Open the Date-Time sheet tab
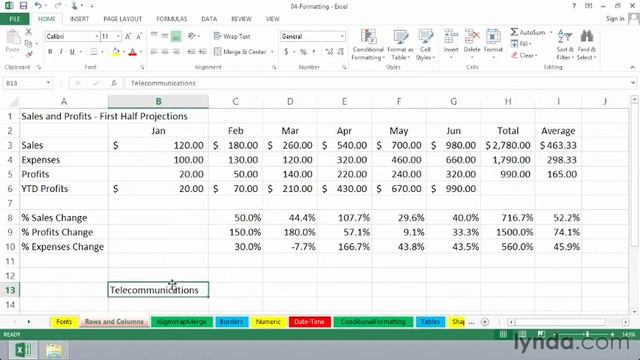This screenshot has width=640, height=360. point(309,322)
